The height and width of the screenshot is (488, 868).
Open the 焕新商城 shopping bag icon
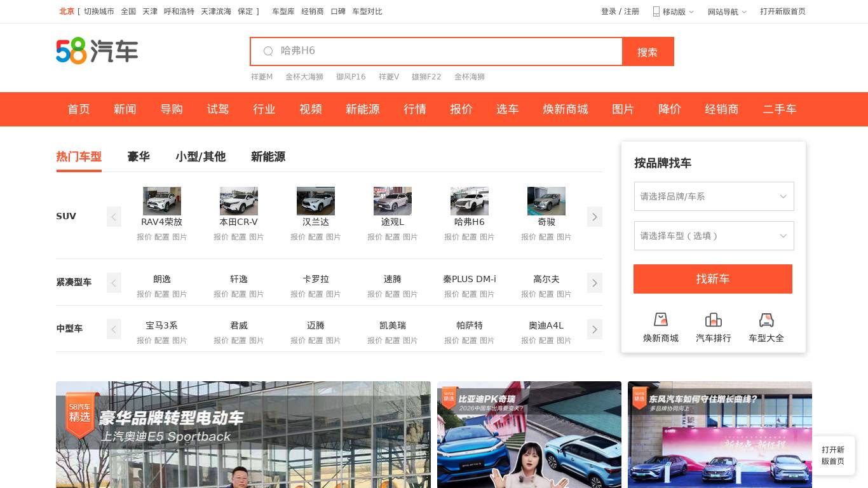coord(661,320)
